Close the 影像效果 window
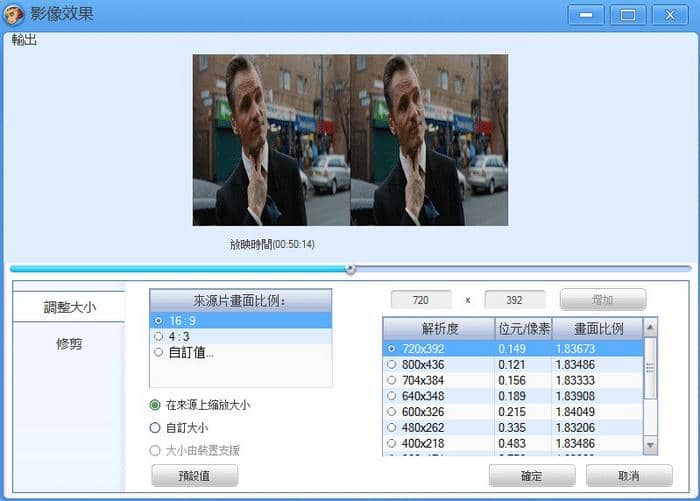This screenshot has width=700, height=501. tap(670, 15)
